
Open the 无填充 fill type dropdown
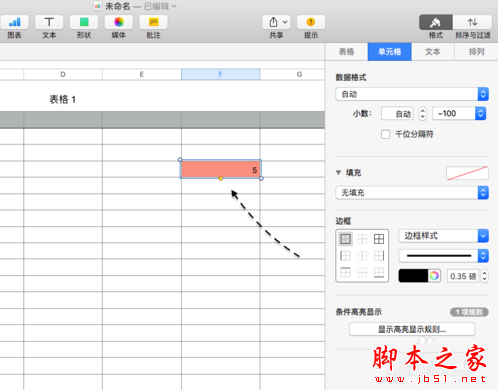tap(412, 193)
